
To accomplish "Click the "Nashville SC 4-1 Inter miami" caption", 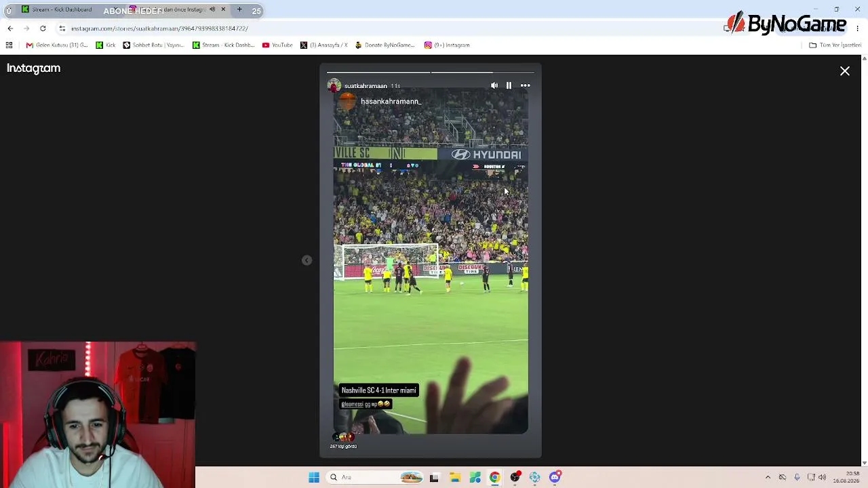I will [378, 390].
